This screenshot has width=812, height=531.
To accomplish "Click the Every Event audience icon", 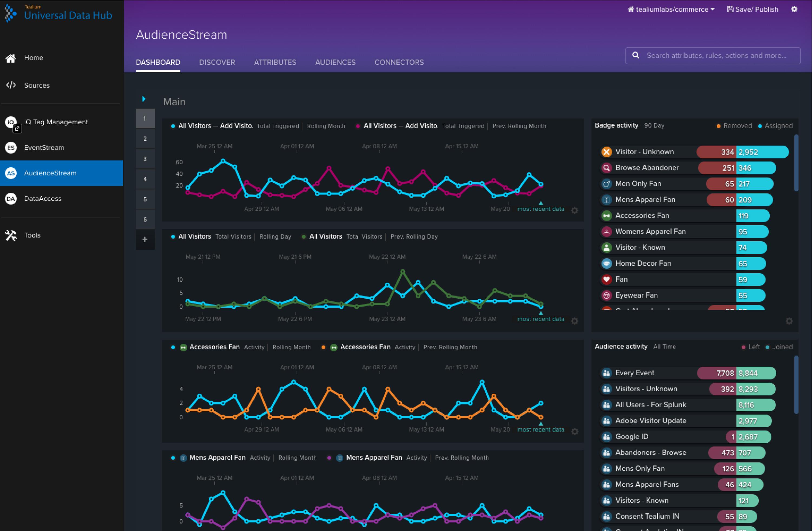I will (606, 373).
